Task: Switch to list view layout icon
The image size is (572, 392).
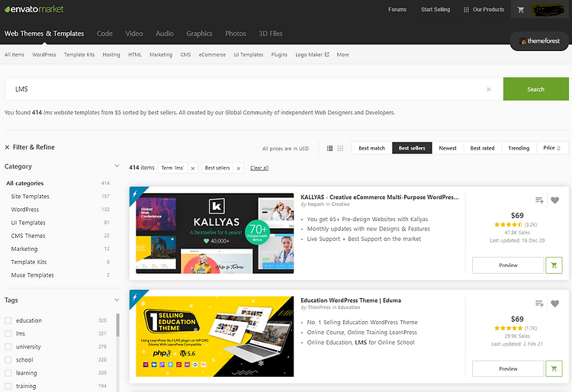Action: pos(329,149)
